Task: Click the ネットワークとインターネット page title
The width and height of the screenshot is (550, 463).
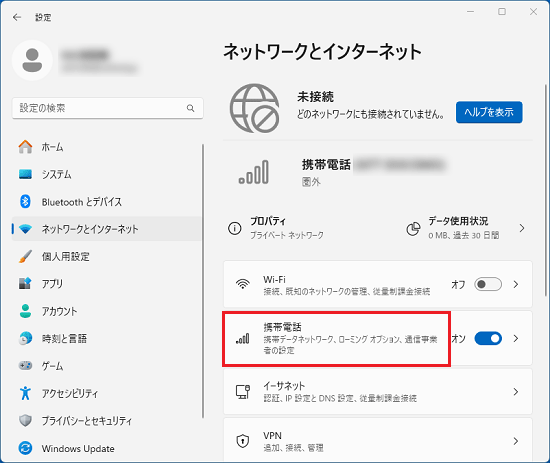Action: (x=322, y=52)
